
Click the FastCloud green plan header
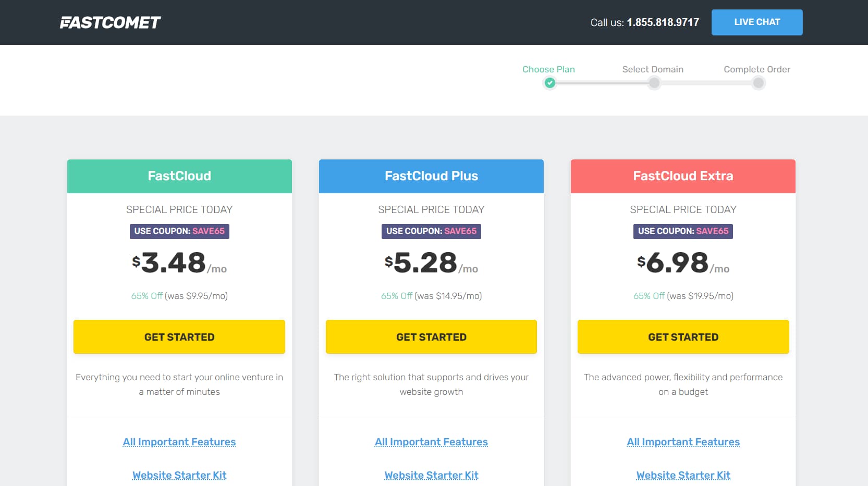pos(179,176)
